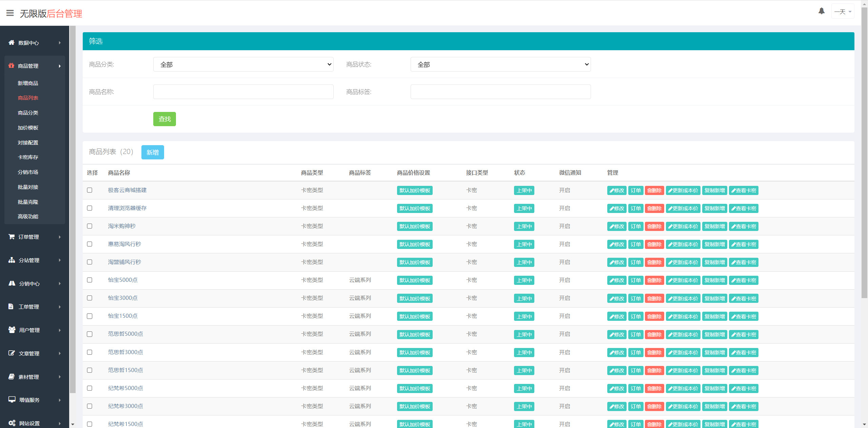Image resolution: width=868 pixels, height=428 pixels.
Task: Open the notification bell
Action: (821, 11)
